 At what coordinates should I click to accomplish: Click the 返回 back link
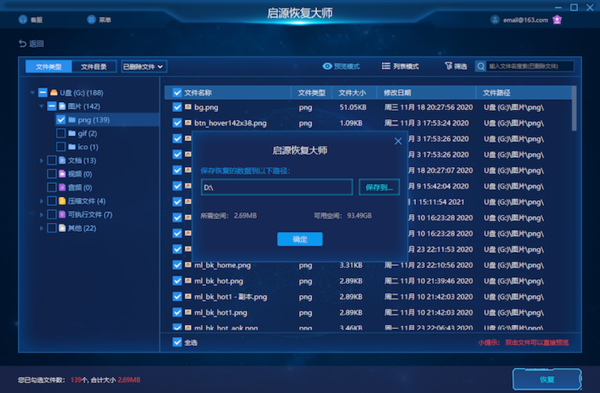pos(36,44)
